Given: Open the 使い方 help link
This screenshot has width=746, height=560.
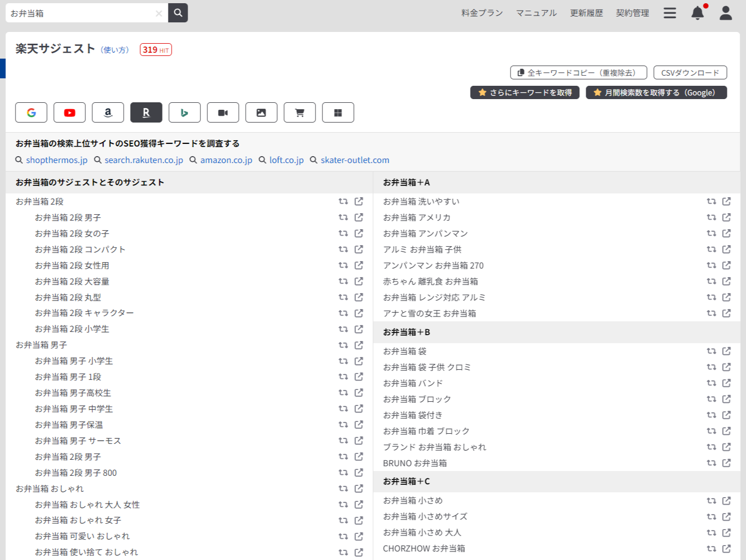Looking at the screenshot, I should [x=115, y=50].
